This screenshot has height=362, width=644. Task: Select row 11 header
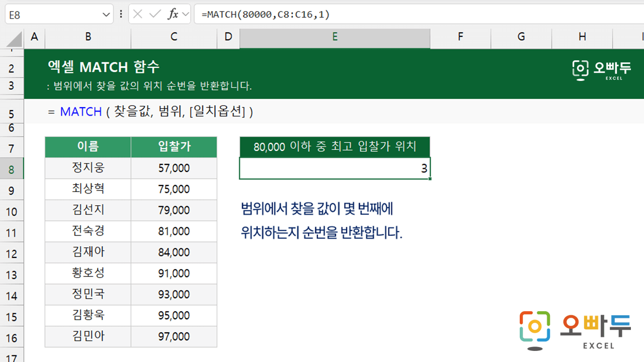tap(12, 232)
